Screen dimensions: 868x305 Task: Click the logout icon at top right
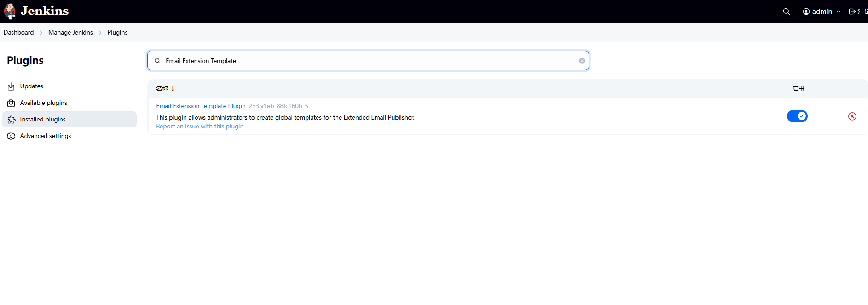click(x=852, y=12)
